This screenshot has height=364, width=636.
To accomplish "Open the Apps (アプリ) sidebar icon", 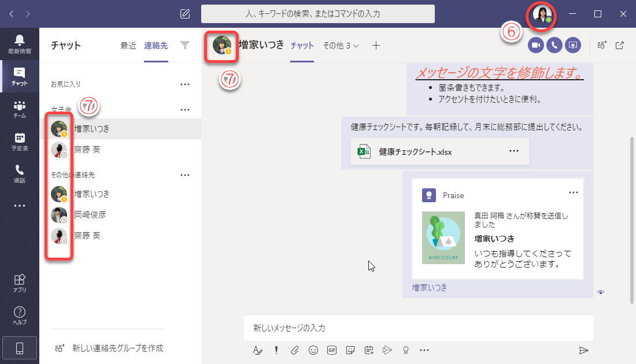I will pyautogui.click(x=20, y=283).
